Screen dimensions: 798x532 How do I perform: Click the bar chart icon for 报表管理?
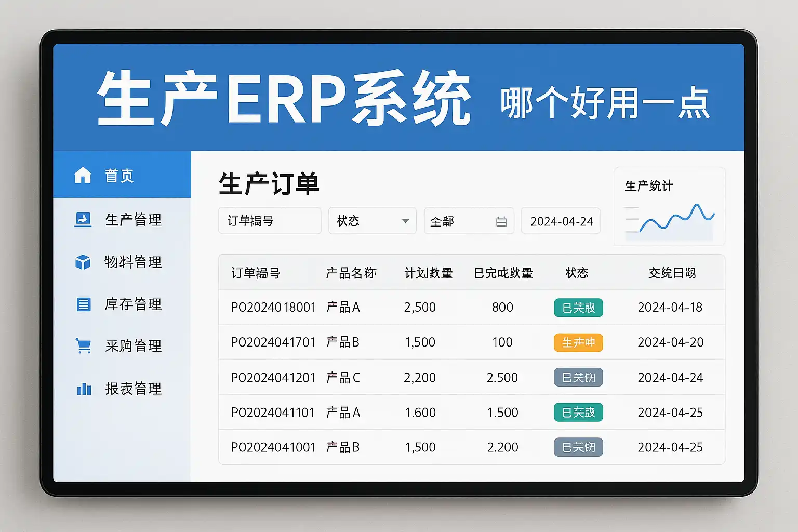pos(84,389)
